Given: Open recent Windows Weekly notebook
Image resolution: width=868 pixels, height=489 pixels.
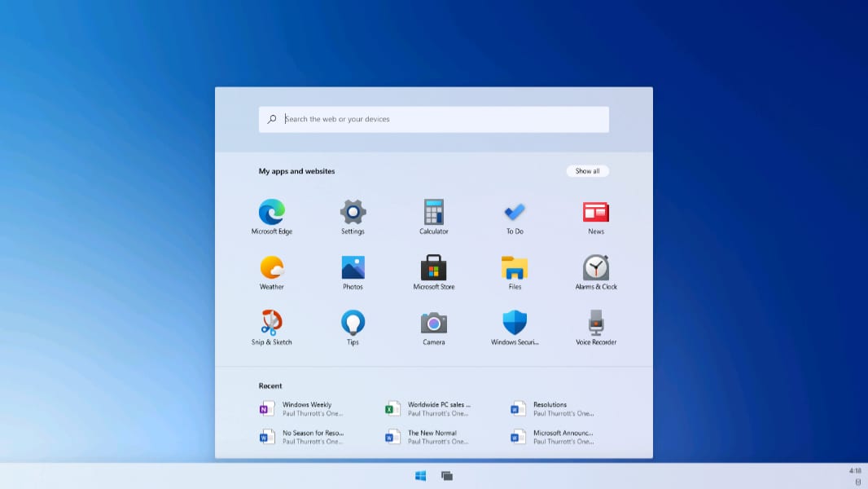Looking at the screenshot, I should tap(300, 408).
